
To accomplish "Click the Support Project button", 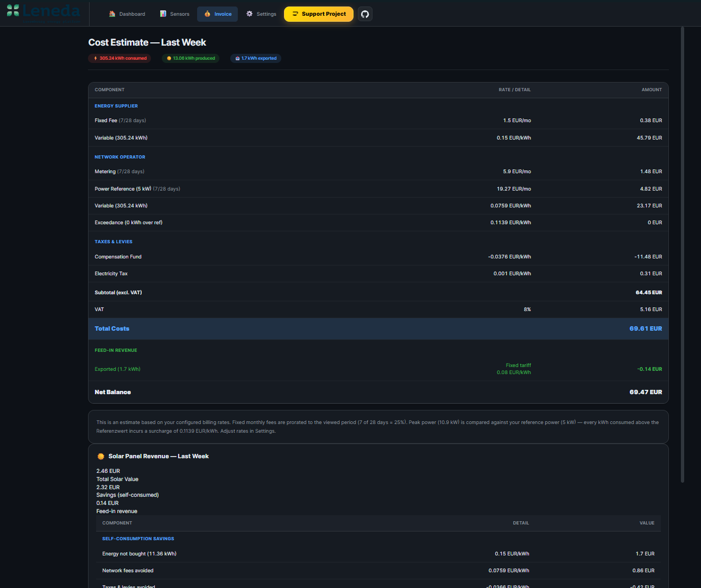I will (319, 14).
